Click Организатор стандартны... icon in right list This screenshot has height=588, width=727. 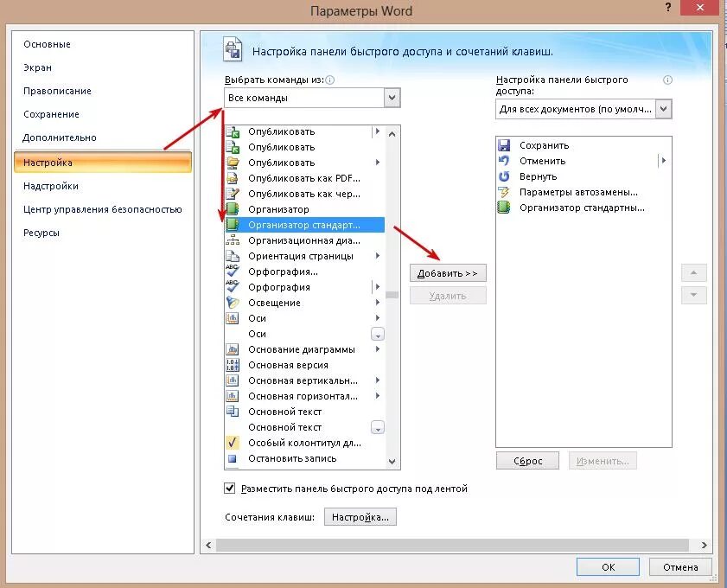point(504,208)
